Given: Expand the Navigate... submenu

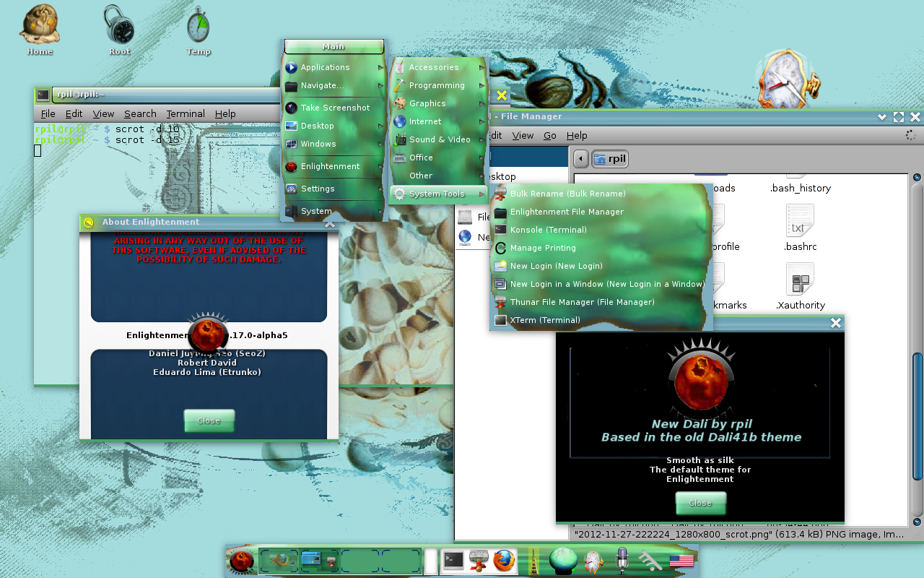Looking at the screenshot, I should pos(334,85).
